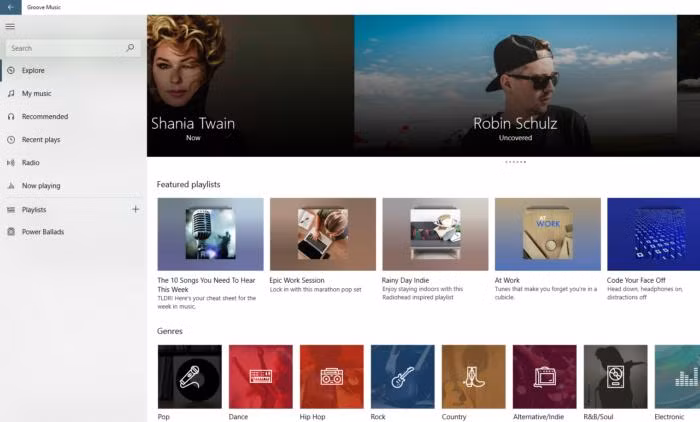
Task: Open Recommended page
Action: point(45,117)
